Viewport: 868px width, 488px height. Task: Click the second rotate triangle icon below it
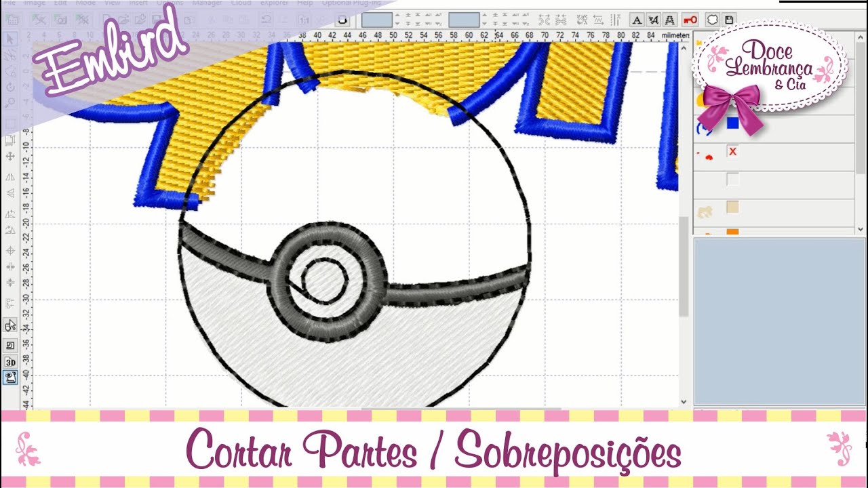(x=10, y=231)
